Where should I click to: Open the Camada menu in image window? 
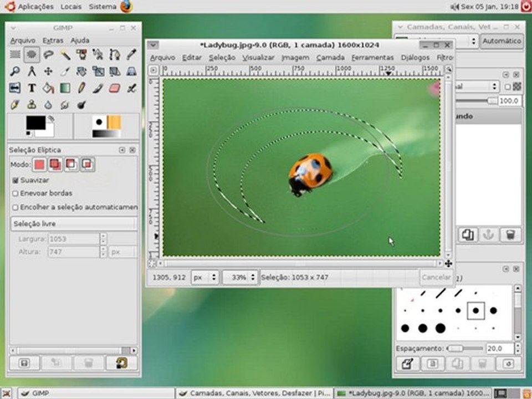pyautogui.click(x=330, y=58)
